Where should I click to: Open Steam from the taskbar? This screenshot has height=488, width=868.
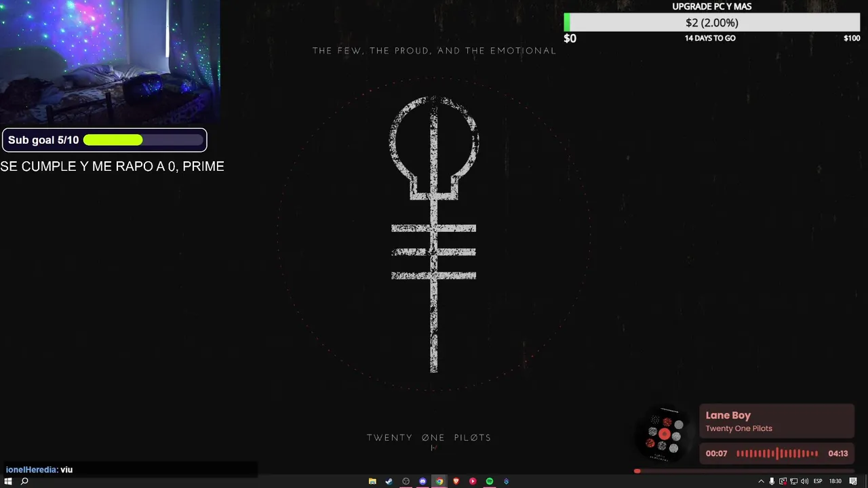389,481
